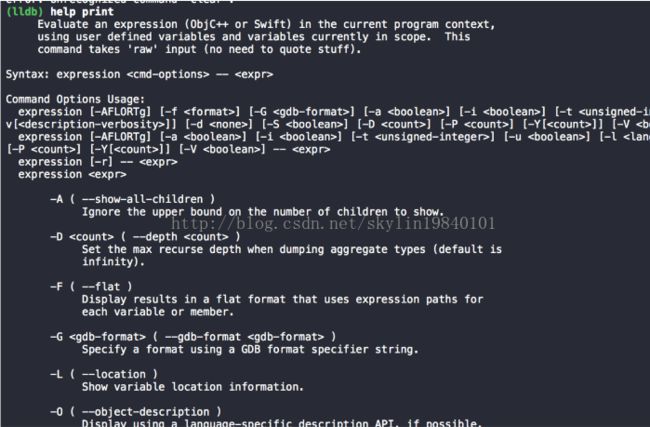Viewport: 650px width, 427px height.
Task: Click the [-f <format>] usage option
Action: [x=200, y=112]
